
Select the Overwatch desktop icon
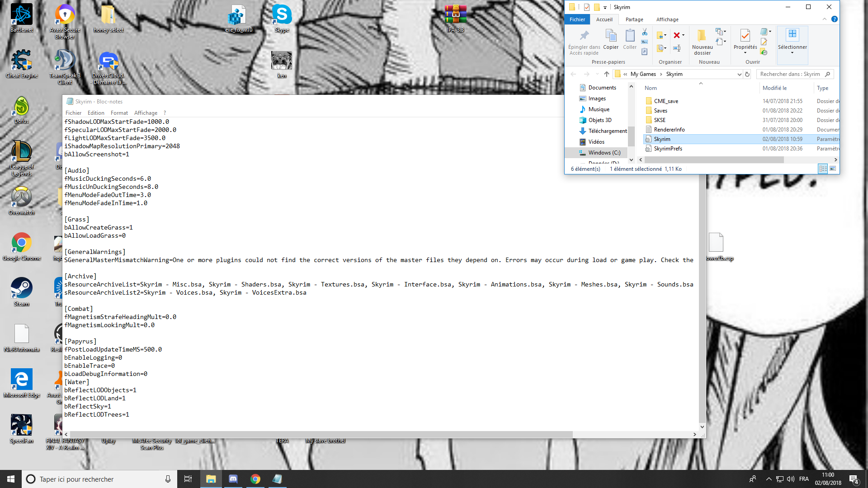pos(22,201)
